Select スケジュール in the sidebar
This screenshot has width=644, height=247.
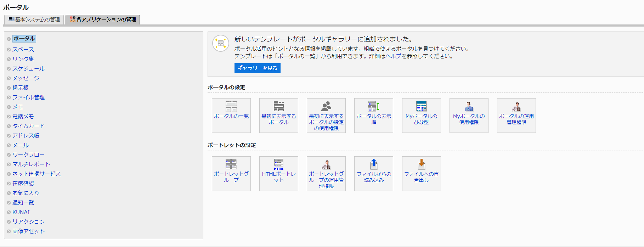pos(29,69)
